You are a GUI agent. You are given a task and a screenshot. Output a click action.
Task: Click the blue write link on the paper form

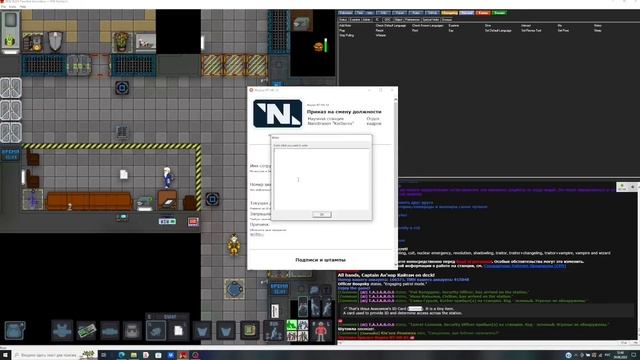pyautogui.click(x=257, y=234)
